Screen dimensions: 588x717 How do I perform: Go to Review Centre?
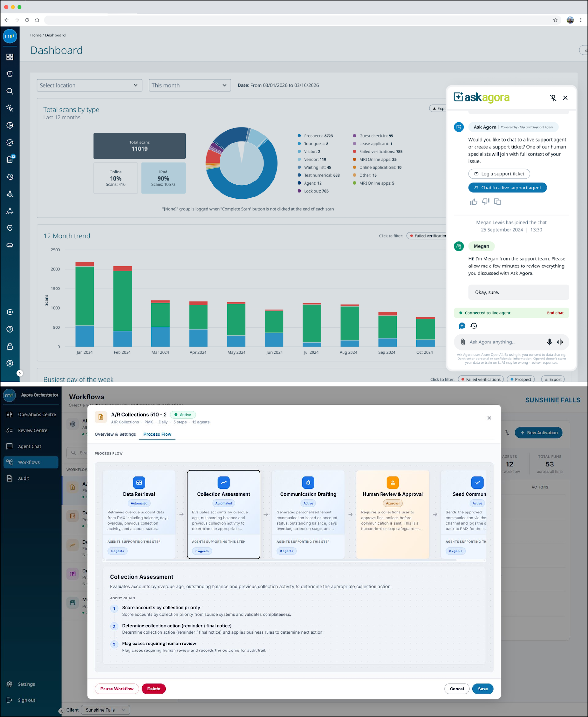(31, 430)
